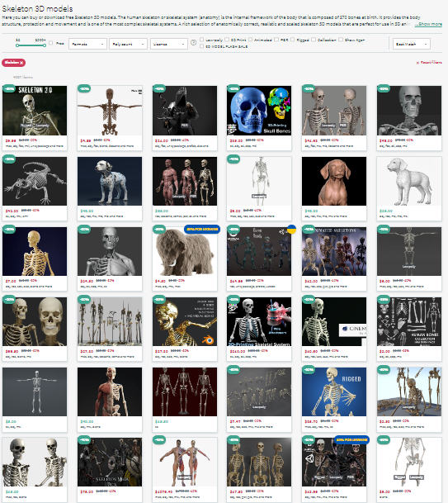Image resolution: width=448 pixels, height=503 pixels.
Task: Click the Show more description link
Action: 428,24
